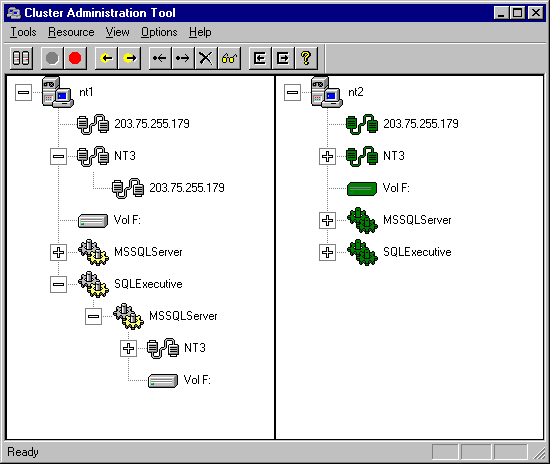Expand MSSQLServer under nt2
This screenshot has width=550, height=464.
tap(327, 221)
